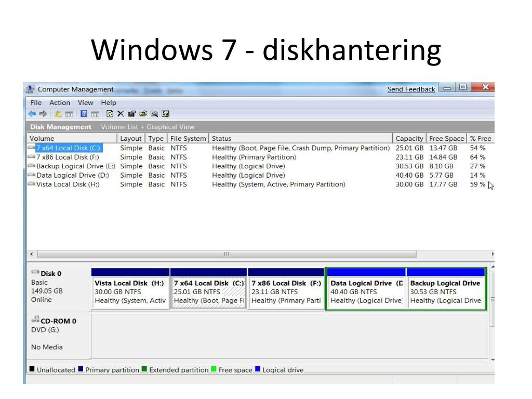
Task: Select the 7 x64 Local Disk (C:) volume row
Action: click(x=260, y=148)
